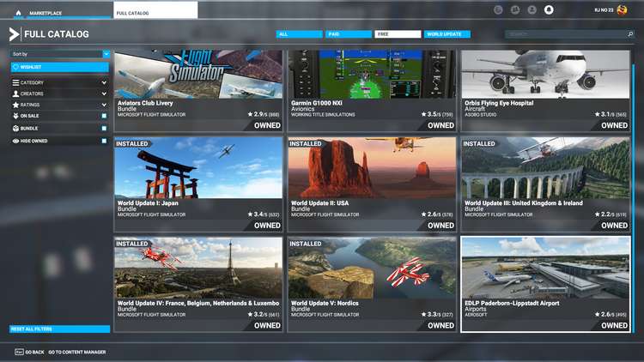The width and height of the screenshot is (644, 362).
Task: Open the multiplayer group icon in top bar
Action: (515, 9)
